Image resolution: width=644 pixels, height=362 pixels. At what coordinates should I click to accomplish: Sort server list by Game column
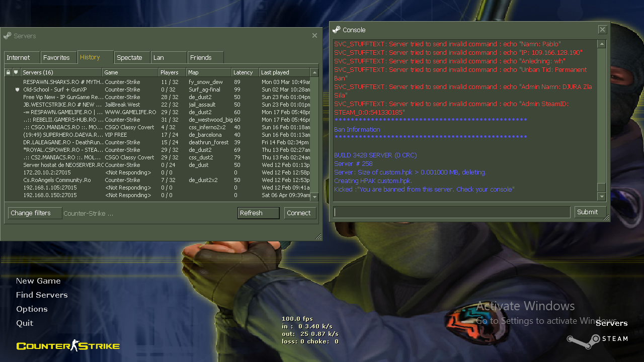click(x=130, y=72)
